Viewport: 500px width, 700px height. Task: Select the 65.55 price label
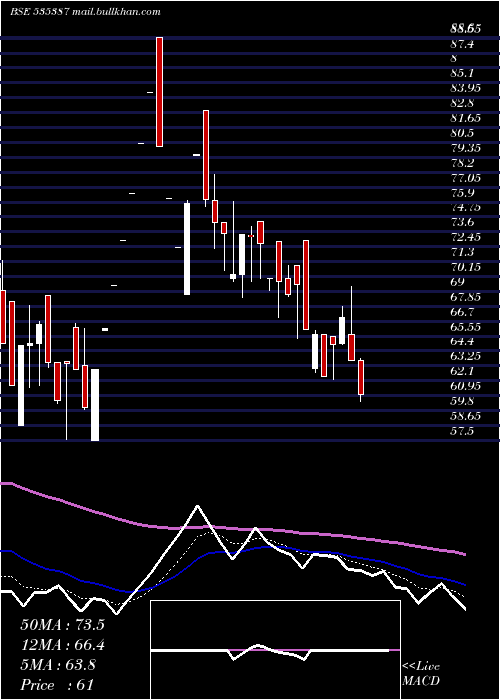pyautogui.click(x=466, y=327)
